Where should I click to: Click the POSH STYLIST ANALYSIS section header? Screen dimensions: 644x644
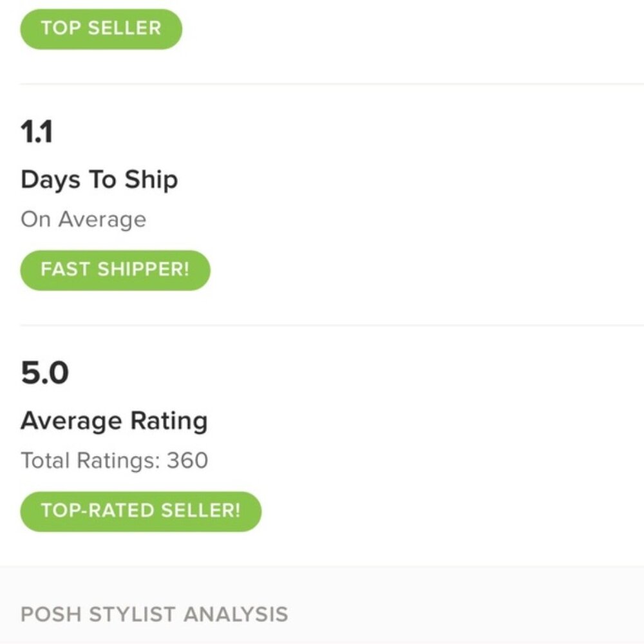(x=154, y=614)
